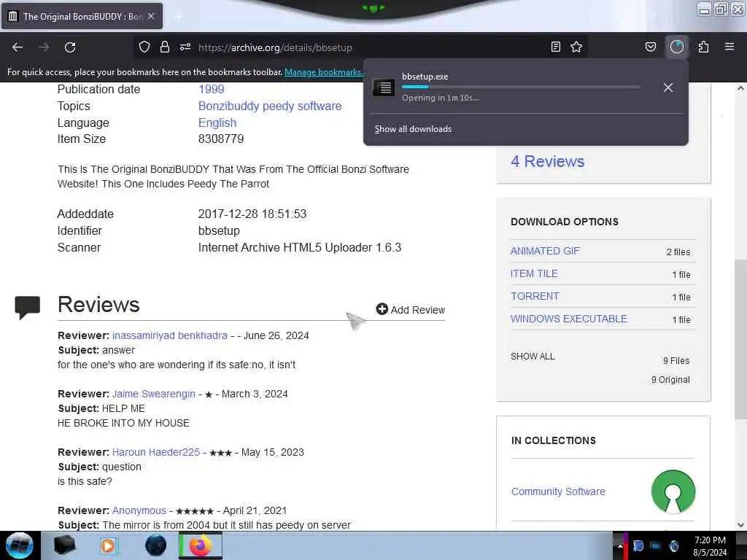This screenshot has height=560, width=747.
Task: Click the bbsetup.exe file icon in the downloads panel
Action: coord(384,87)
